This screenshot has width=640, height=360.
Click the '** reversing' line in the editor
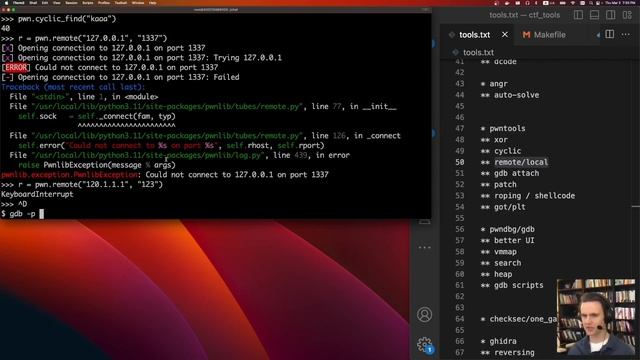pyautogui.click(x=507, y=353)
